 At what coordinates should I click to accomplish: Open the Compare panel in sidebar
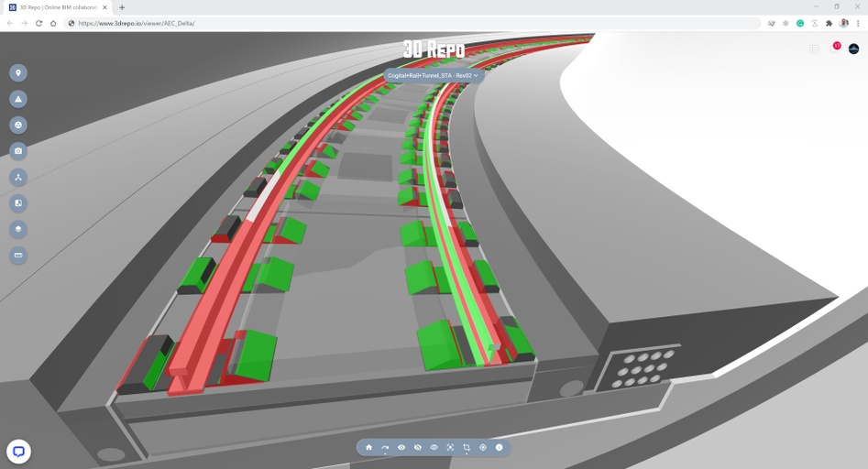17,203
